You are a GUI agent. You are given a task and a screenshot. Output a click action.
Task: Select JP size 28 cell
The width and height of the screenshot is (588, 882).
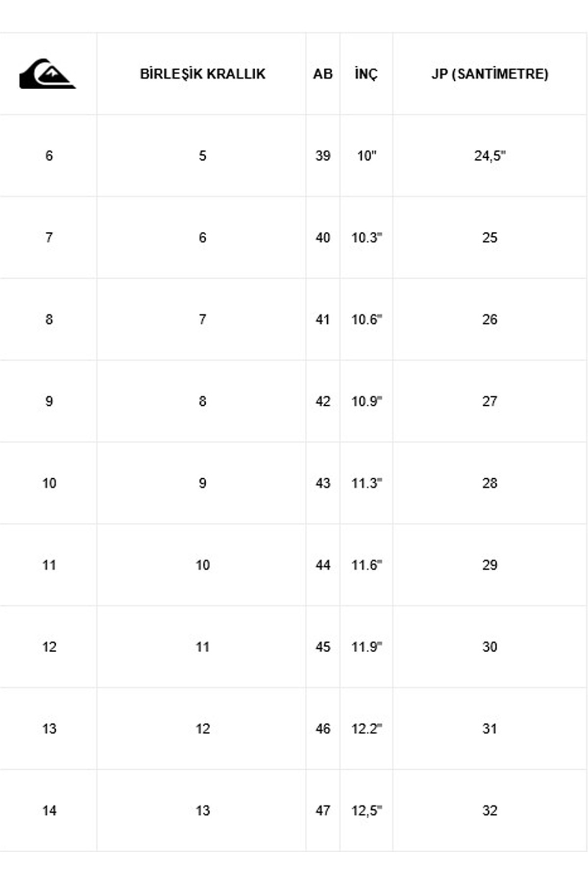point(490,483)
